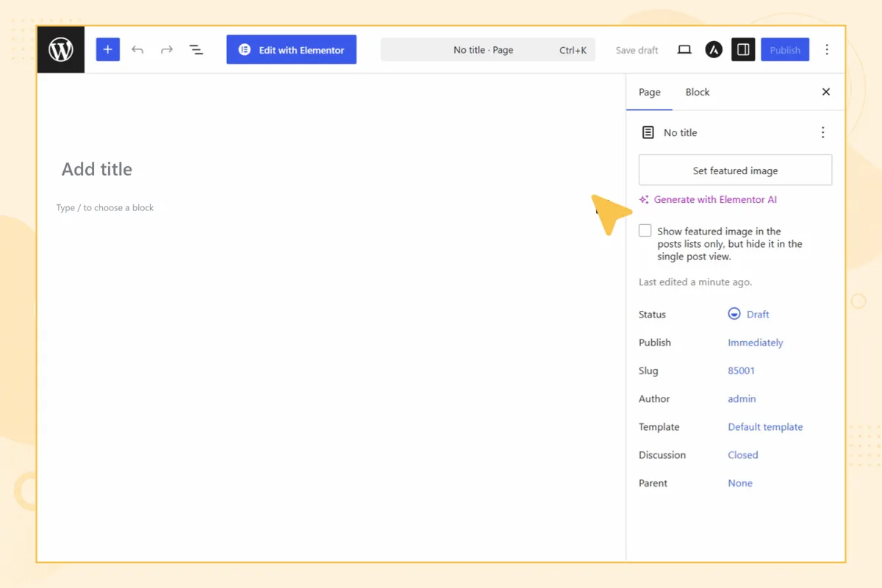
Task: Change publish date from Immediately
Action: coord(756,343)
